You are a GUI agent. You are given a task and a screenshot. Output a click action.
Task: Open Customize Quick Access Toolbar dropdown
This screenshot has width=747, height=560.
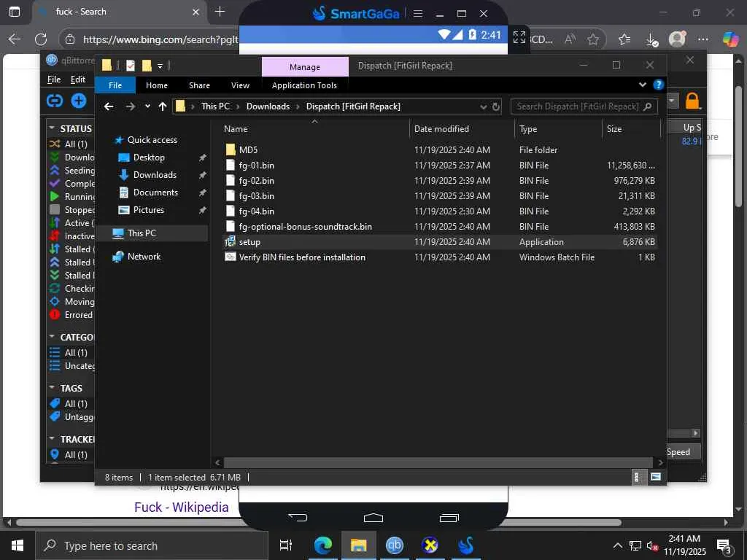[160, 66]
